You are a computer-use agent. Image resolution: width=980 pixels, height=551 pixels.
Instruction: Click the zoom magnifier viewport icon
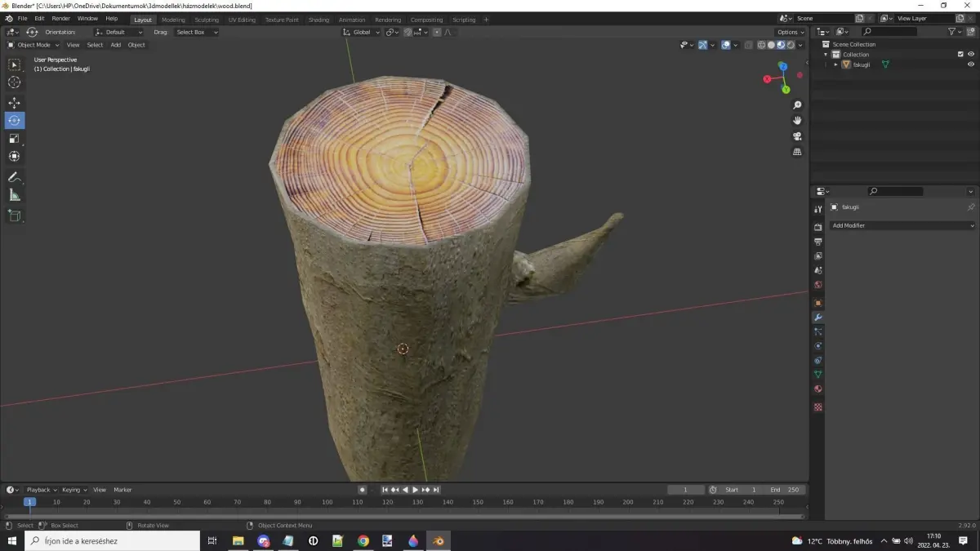click(797, 105)
